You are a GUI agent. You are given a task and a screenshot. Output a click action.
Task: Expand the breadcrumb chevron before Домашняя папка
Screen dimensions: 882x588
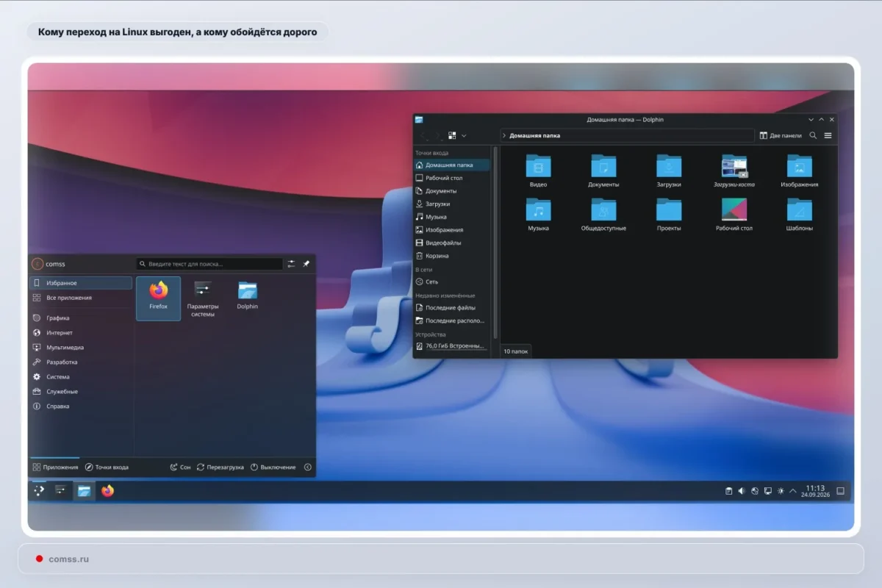(504, 135)
